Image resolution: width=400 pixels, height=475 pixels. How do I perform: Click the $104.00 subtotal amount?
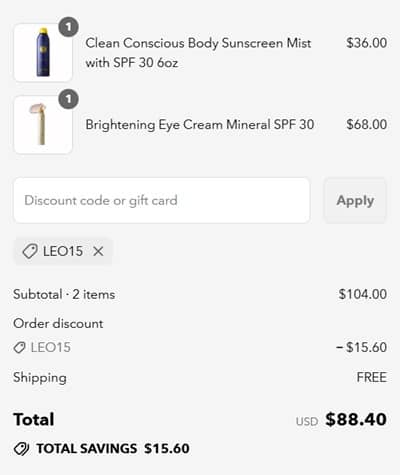(363, 294)
